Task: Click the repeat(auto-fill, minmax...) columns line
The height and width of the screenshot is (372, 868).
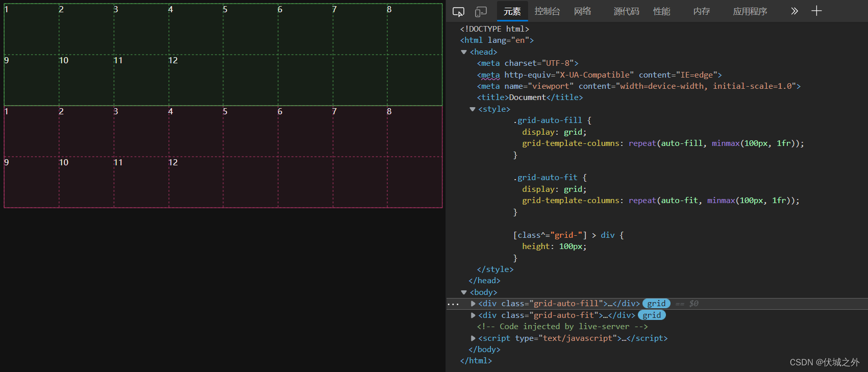Action: pos(663,143)
